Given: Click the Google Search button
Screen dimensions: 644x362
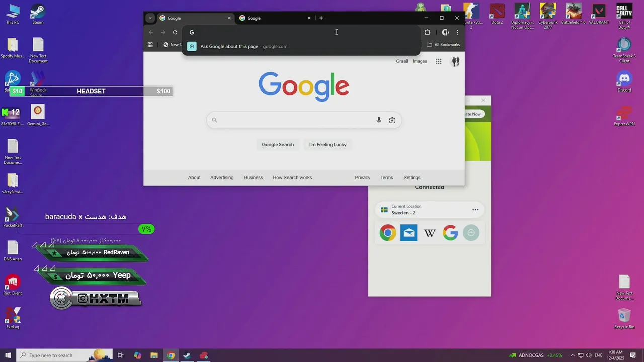Looking at the screenshot, I should coord(278,145).
